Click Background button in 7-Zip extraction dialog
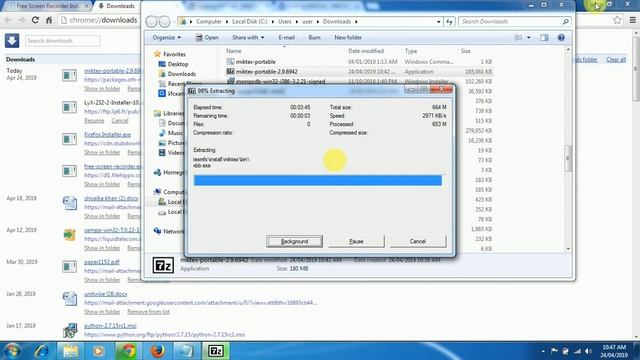Screen dimensions: 640x360 tap(294, 241)
